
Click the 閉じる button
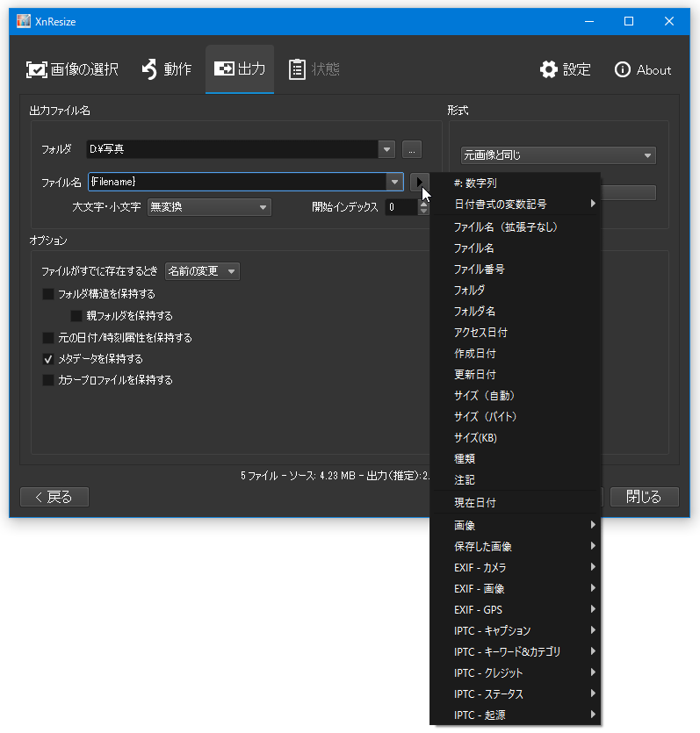pos(645,497)
